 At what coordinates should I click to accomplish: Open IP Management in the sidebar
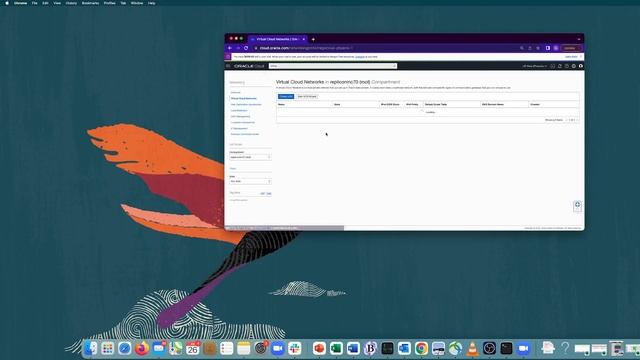(x=239, y=128)
